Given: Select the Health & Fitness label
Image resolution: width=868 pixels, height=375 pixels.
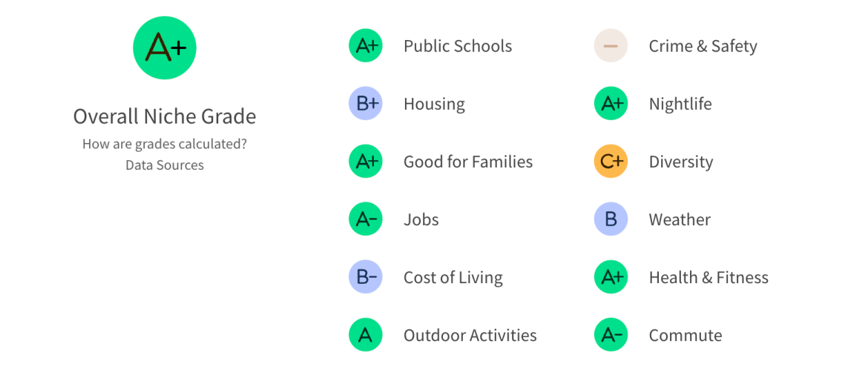Looking at the screenshot, I should 708,277.
